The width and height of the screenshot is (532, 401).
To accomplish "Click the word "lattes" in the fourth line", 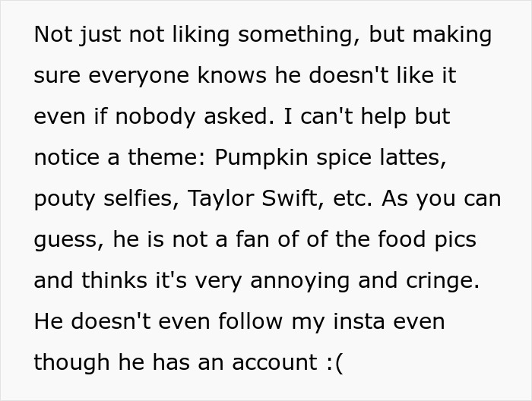I will coord(413,157).
